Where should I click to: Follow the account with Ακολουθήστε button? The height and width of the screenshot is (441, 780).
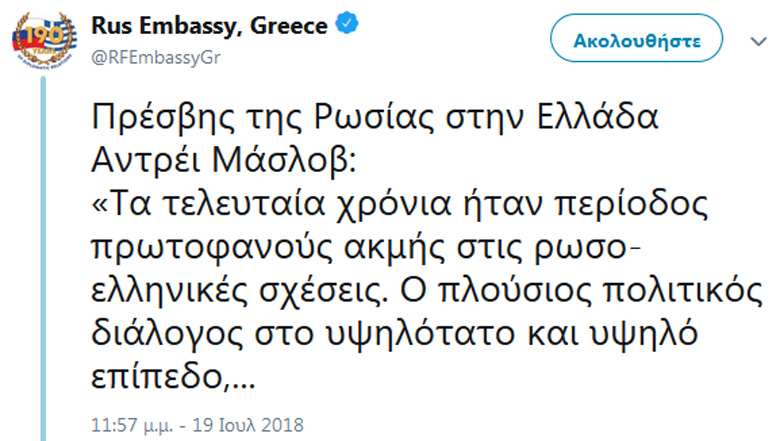coord(636,38)
